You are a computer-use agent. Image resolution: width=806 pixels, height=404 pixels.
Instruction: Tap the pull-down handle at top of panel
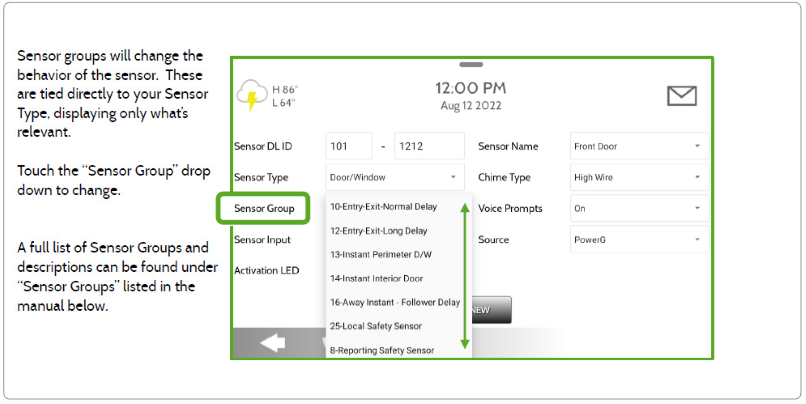pos(471,64)
